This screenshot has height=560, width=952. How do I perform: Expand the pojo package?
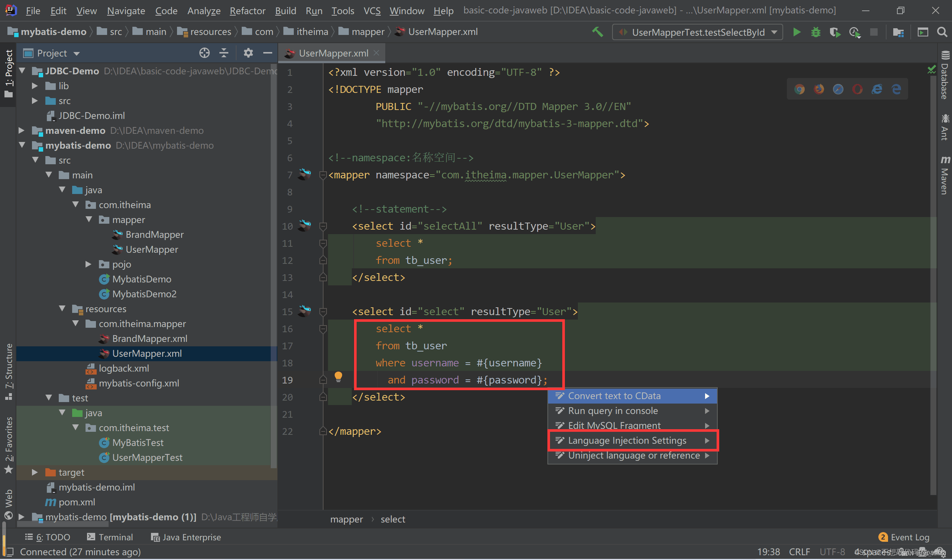point(88,264)
